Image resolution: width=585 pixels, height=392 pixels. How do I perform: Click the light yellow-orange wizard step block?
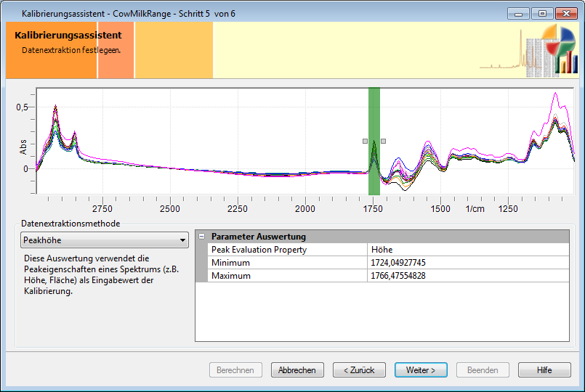click(174, 50)
